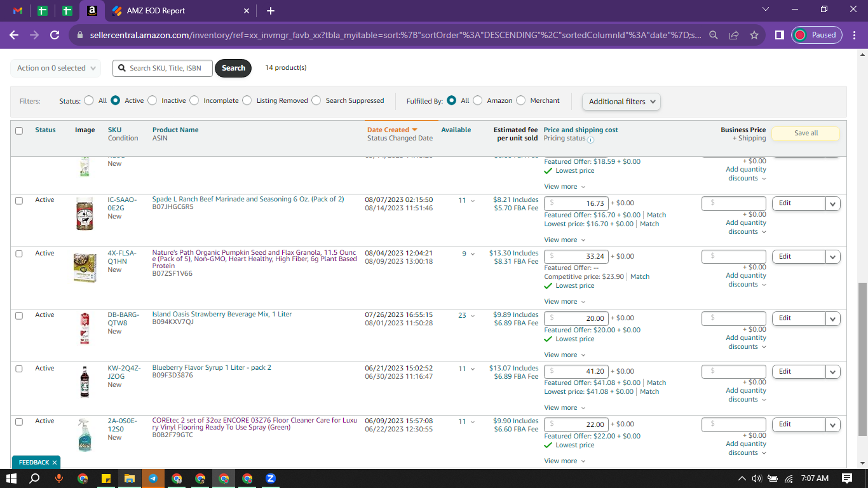Viewport: 868px width, 488px height.
Task: Switch to the Gmail browser tab
Action: coord(18,11)
